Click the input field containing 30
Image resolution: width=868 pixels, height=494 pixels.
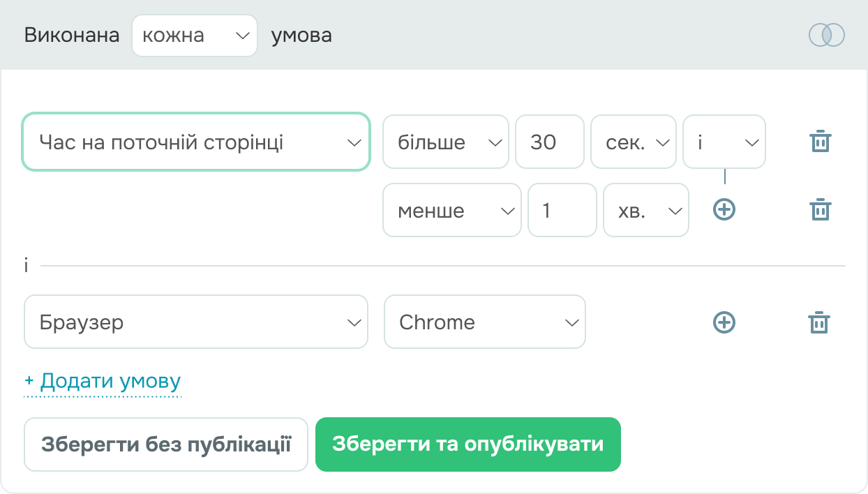pos(549,142)
